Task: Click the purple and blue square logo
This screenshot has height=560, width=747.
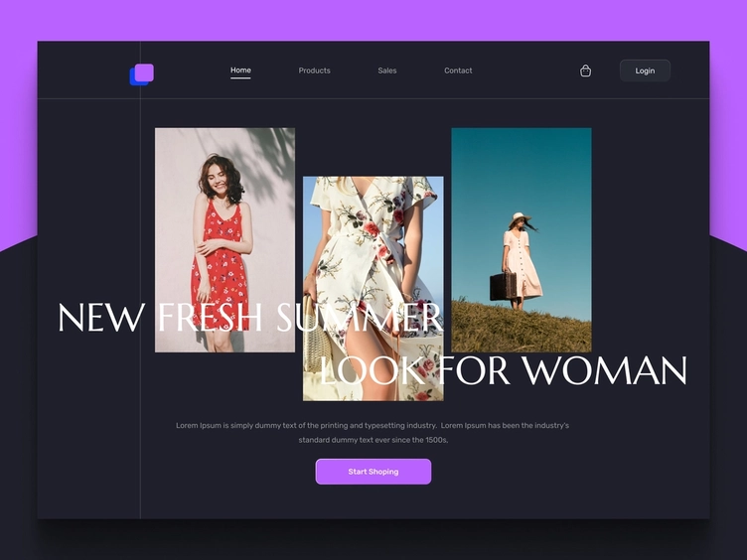Action: tap(142, 74)
